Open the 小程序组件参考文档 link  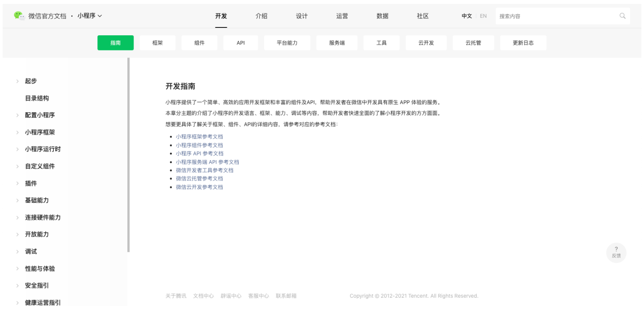click(x=199, y=145)
